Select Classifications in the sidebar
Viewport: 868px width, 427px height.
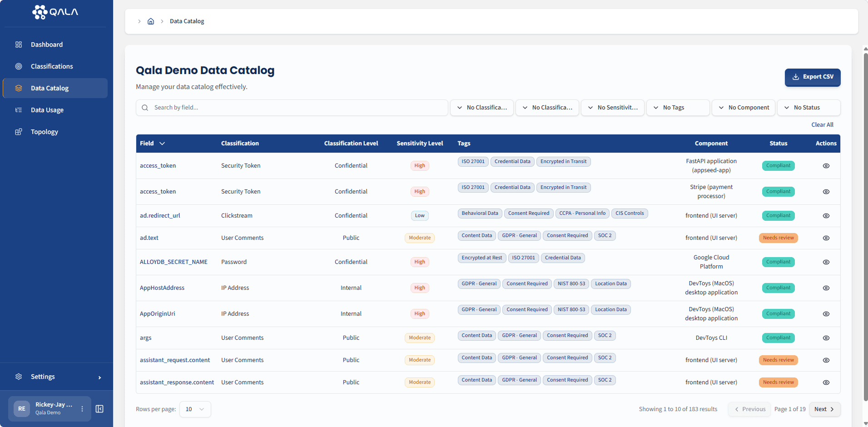point(51,66)
